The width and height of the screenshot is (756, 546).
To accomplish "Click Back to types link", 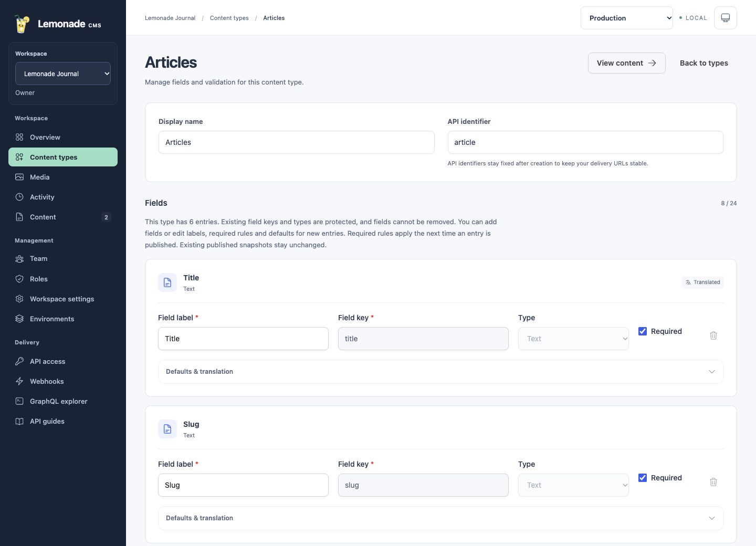I will [x=704, y=63].
